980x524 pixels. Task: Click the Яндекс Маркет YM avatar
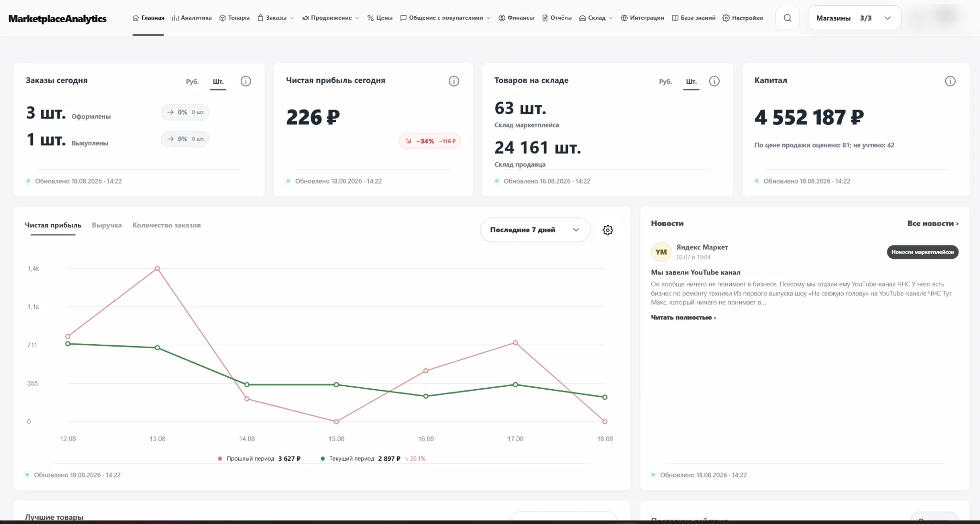(x=661, y=252)
